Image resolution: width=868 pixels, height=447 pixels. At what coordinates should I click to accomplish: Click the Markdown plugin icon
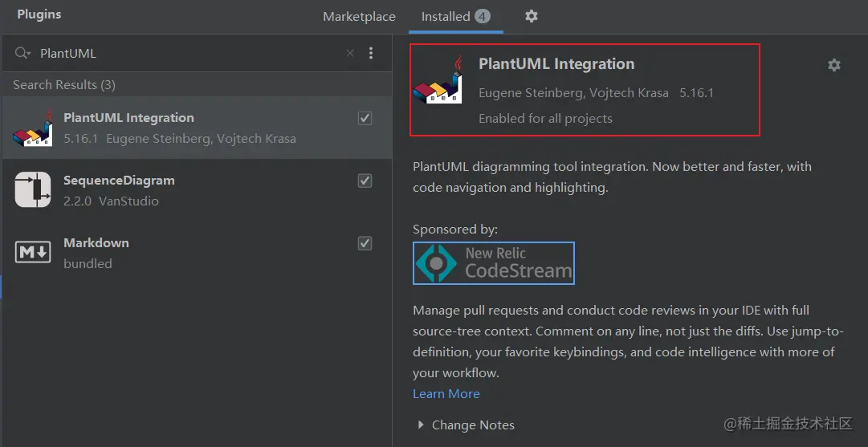(33, 252)
